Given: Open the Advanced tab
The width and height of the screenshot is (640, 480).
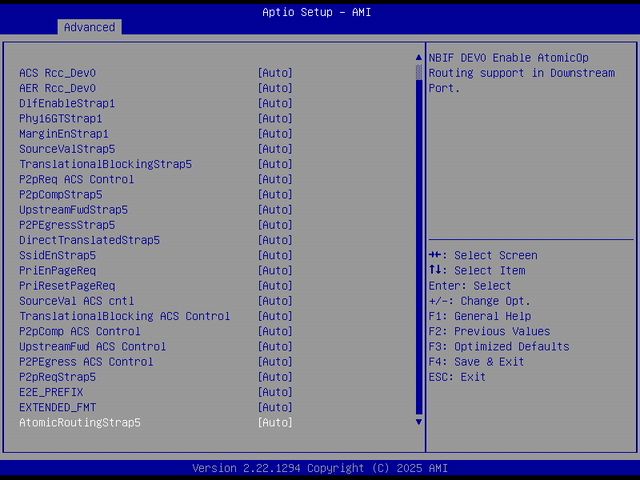Looking at the screenshot, I should click(89, 27).
